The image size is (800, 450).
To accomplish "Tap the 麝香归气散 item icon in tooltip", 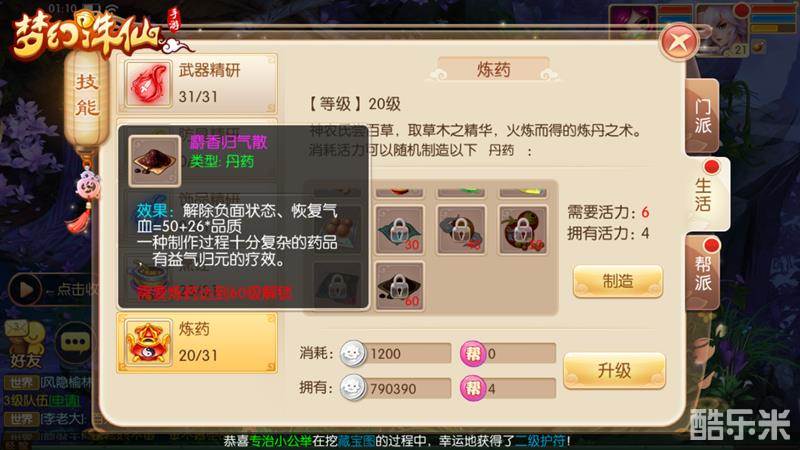I will point(155,161).
